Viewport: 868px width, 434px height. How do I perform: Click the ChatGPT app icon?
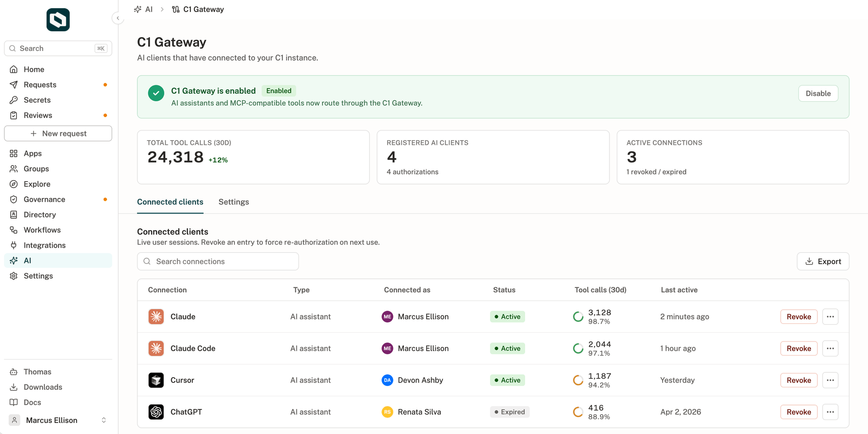pos(156,412)
